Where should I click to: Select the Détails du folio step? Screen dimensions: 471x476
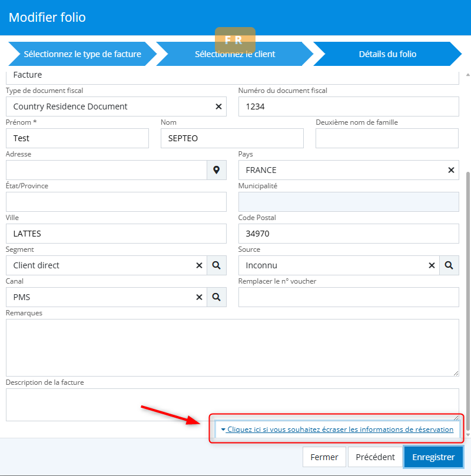[387, 54]
